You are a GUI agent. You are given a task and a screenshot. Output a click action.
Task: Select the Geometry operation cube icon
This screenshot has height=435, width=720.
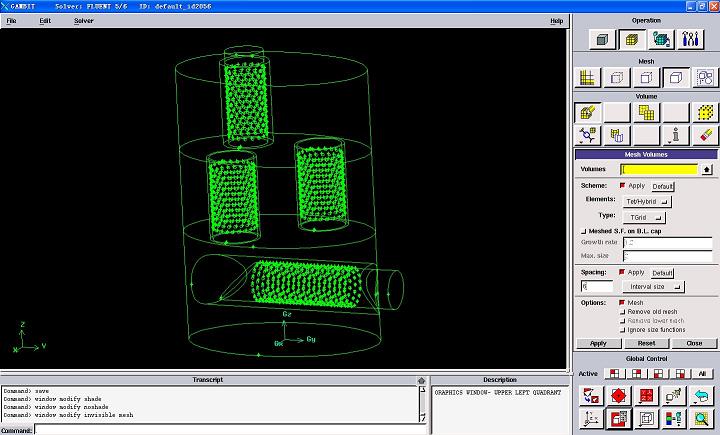tap(602, 40)
